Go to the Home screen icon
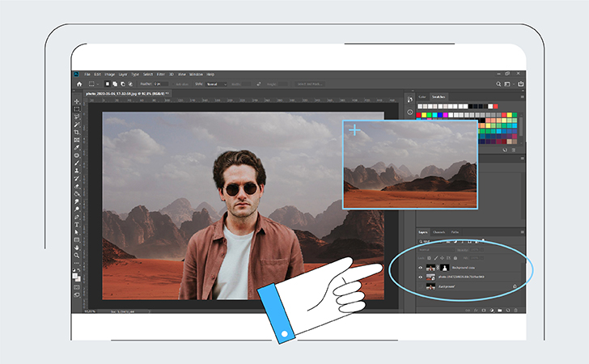 coord(79,84)
